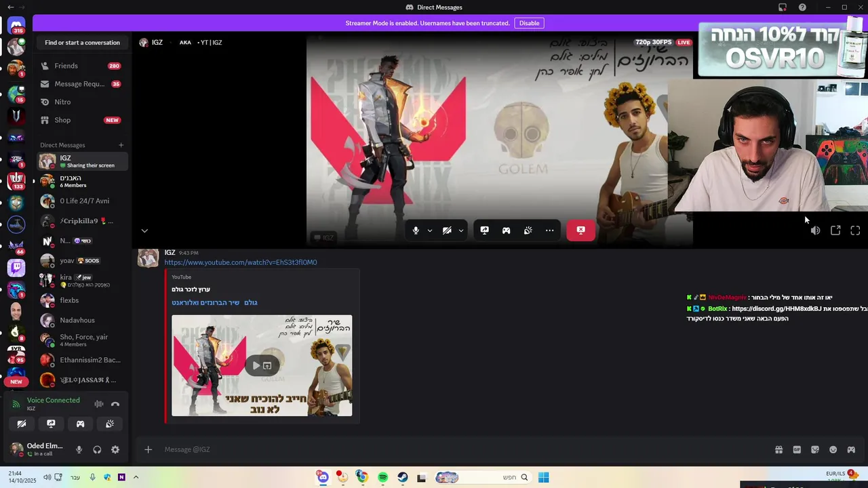
Task: Open soundboard from stream control bar
Action: click(x=528, y=230)
